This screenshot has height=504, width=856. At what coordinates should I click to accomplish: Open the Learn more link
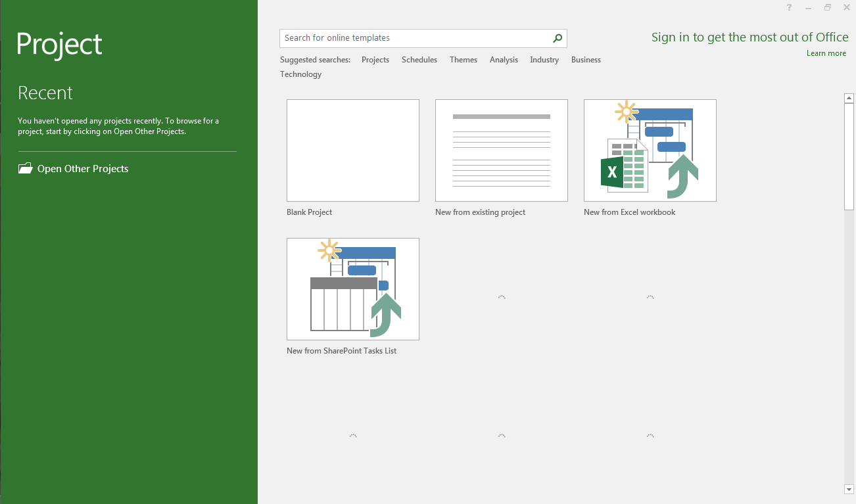(x=826, y=53)
